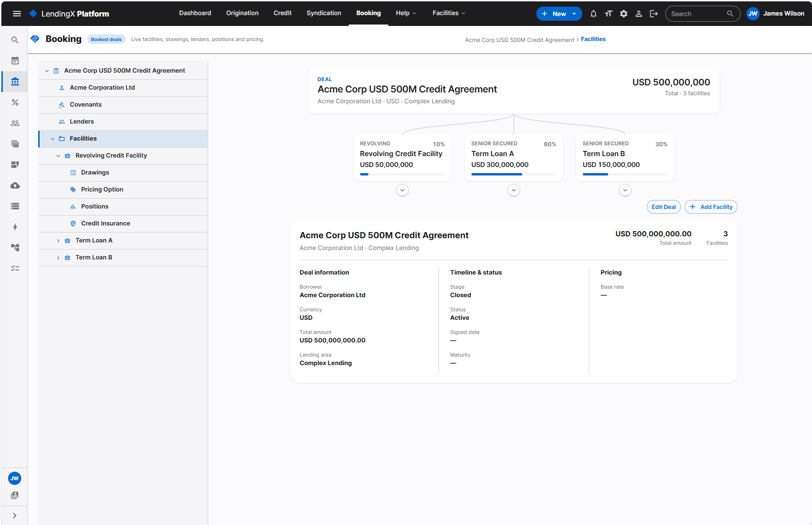
Task: Open the percent icon in left sidebar
Action: click(15, 102)
